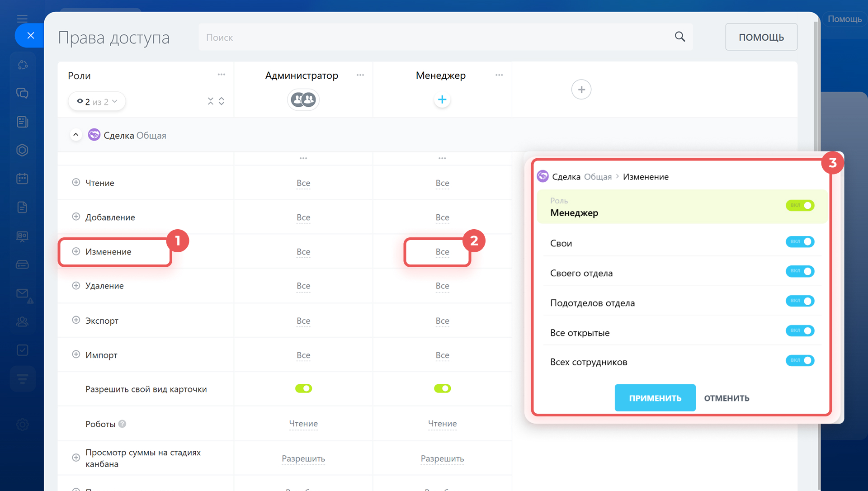Open the chat icon in the left sidebar
Viewport: 868px width, 491px height.
click(x=22, y=93)
